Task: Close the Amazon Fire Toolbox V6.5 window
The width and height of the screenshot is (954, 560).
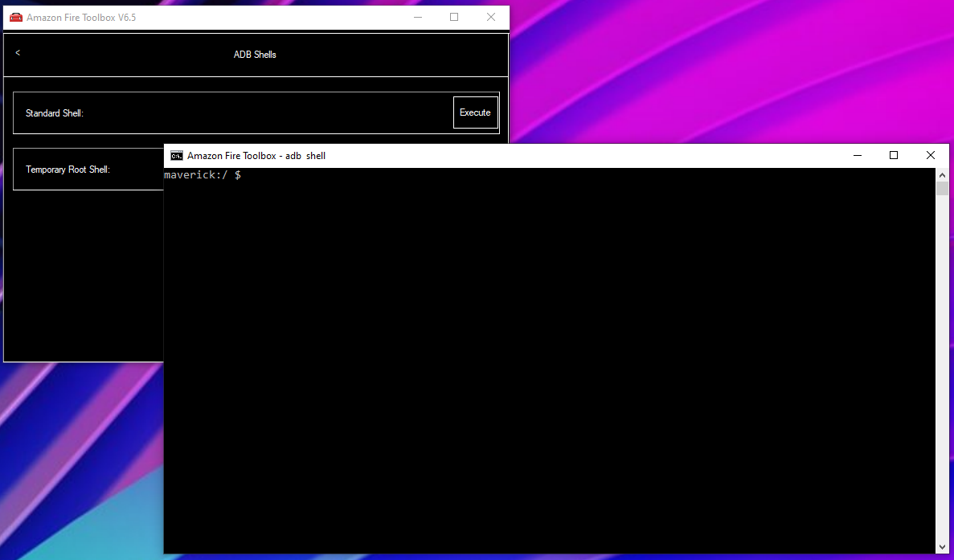Action: point(491,17)
